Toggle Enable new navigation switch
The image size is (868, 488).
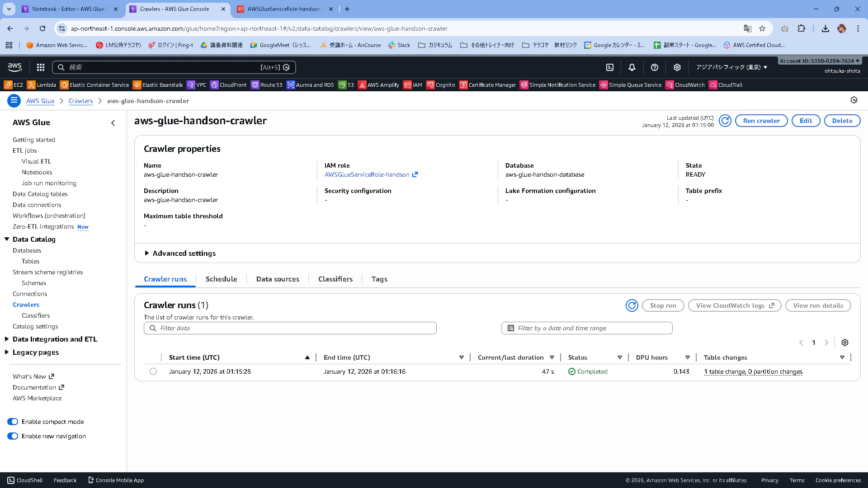(13, 436)
